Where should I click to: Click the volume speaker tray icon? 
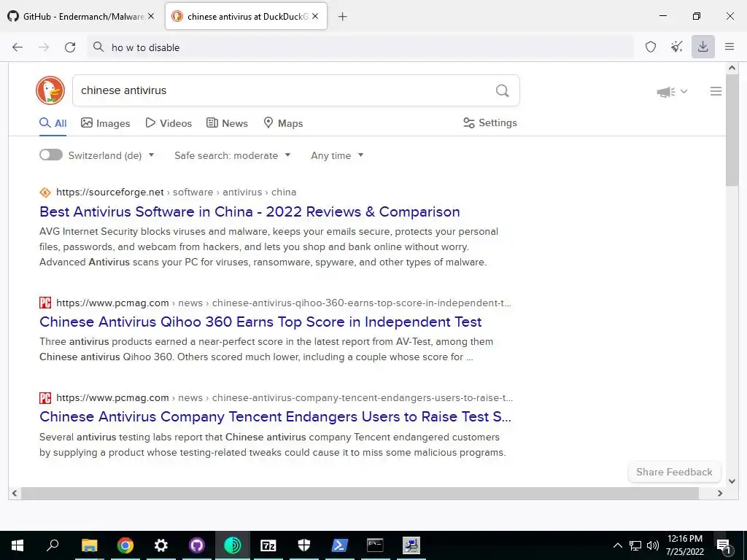click(653, 545)
